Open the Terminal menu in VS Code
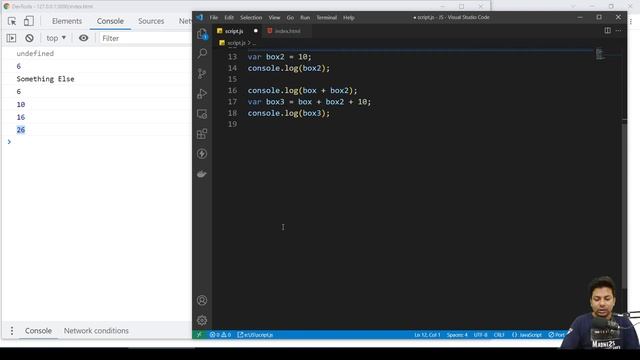Screen dimensions: 640x360 327,18
